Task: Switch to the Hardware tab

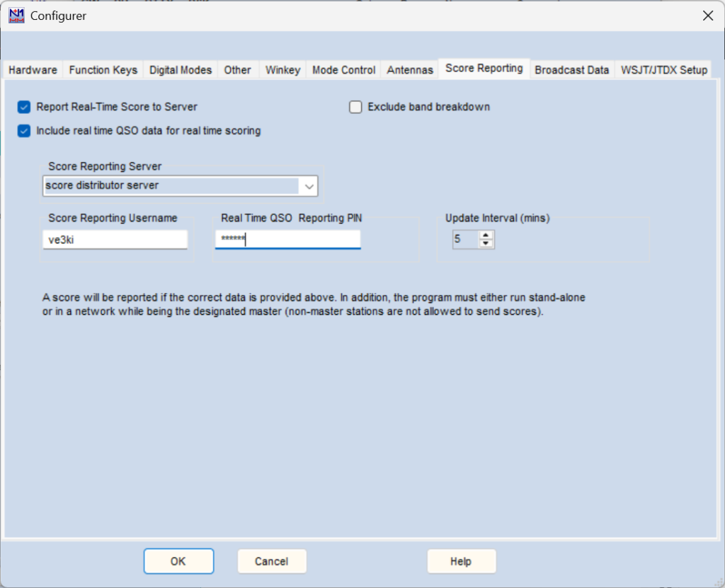Action: pyautogui.click(x=33, y=70)
